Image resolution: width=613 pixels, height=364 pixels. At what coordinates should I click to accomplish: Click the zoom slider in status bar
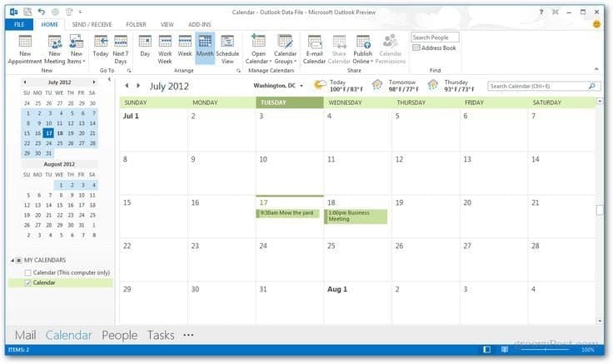coord(546,350)
